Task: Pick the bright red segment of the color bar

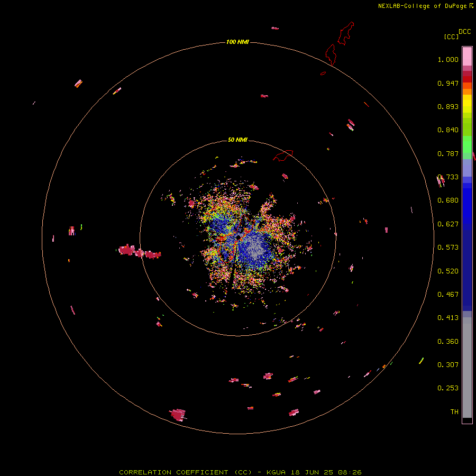Action: click(467, 79)
